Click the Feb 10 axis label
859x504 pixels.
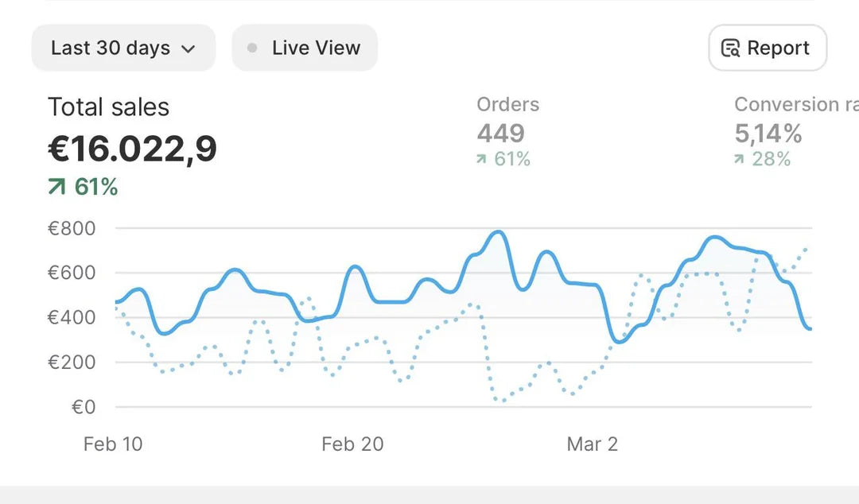tap(113, 444)
